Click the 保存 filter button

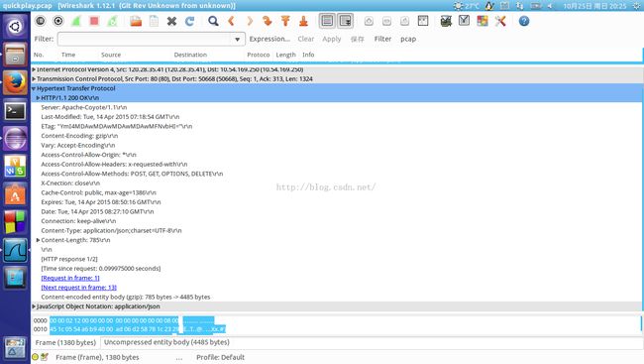coord(358,39)
